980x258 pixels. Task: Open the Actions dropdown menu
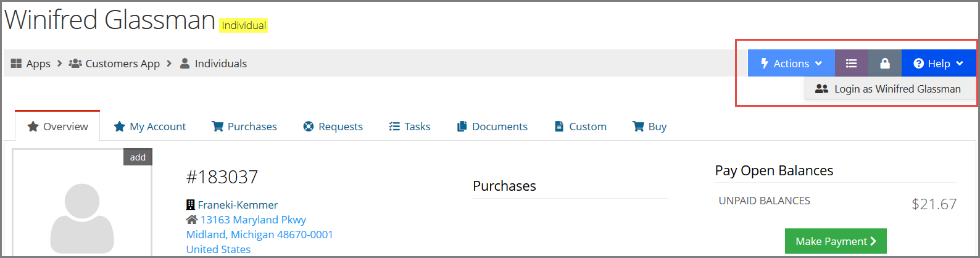(791, 63)
